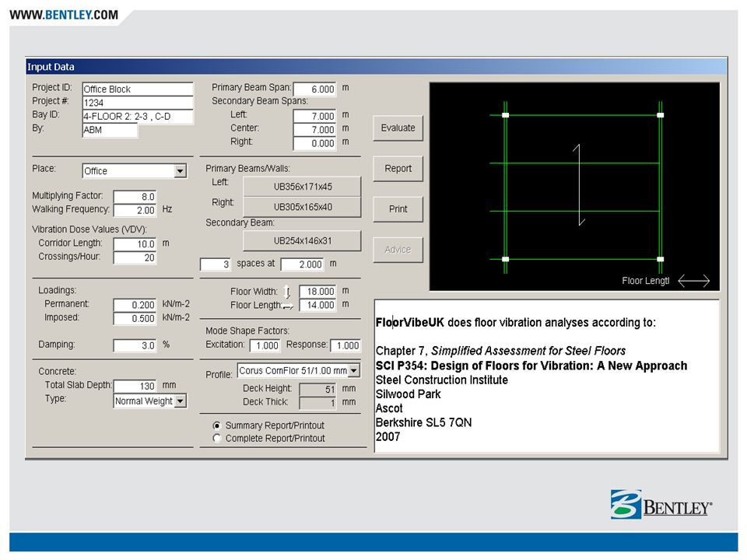Image resolution: width=747 pixels, height=560 pixels.
Task: Edit the beam spacing distance field
Action: [x=302, y=264]
